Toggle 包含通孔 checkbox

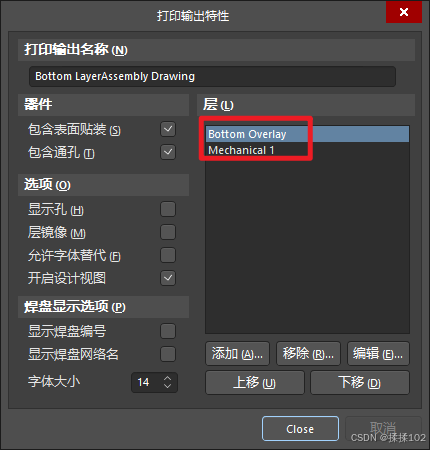[x=168, y=152]
